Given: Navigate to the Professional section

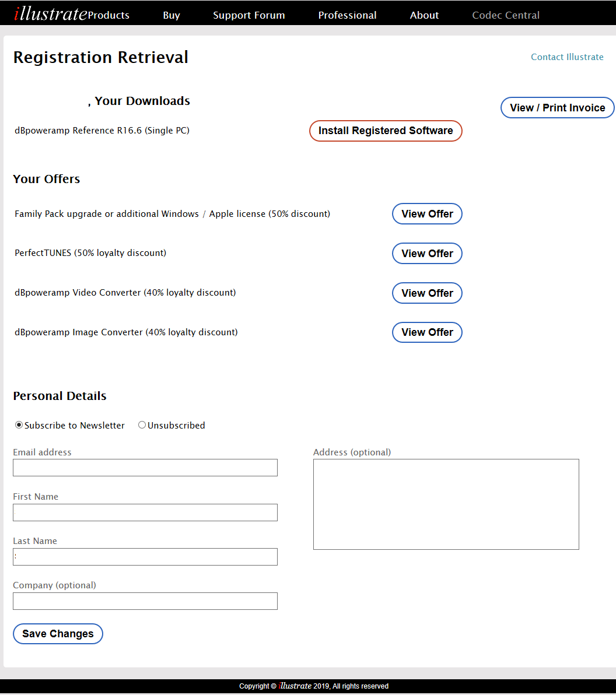Looking at the screenshot, I should 348,15.
